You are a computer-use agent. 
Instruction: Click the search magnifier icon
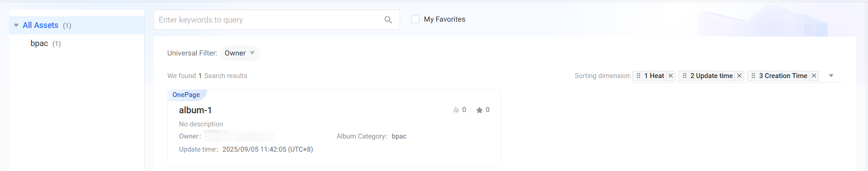[x=388, y=20]
